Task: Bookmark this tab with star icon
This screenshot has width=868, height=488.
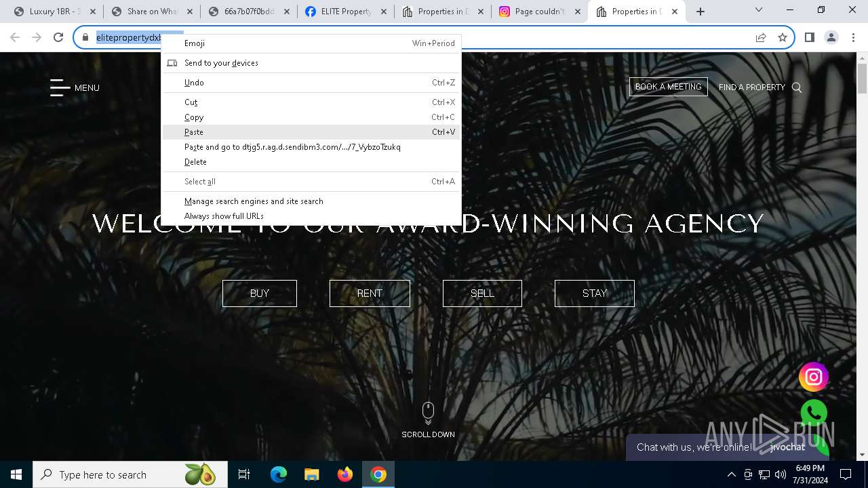Action: click(x=783, y=38)
